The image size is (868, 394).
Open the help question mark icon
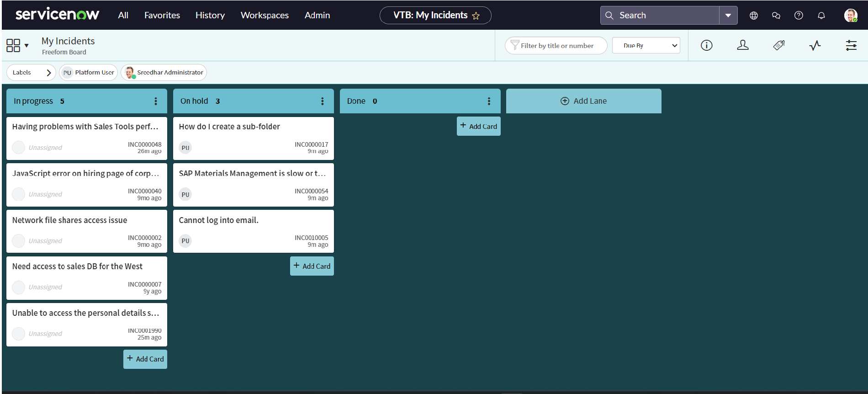click(799, 16)
